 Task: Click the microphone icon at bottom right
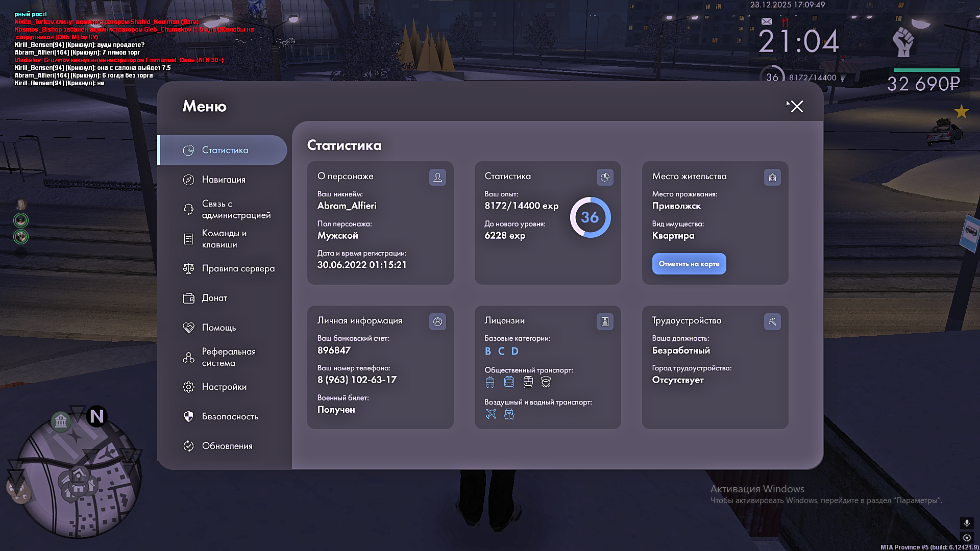coord(966,523)
